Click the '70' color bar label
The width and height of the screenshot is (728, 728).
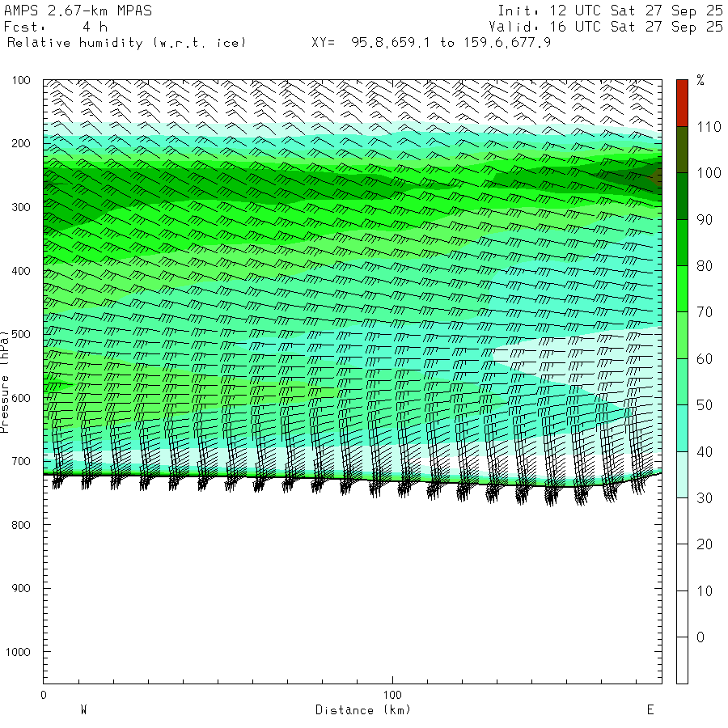[x=705, y=312]
